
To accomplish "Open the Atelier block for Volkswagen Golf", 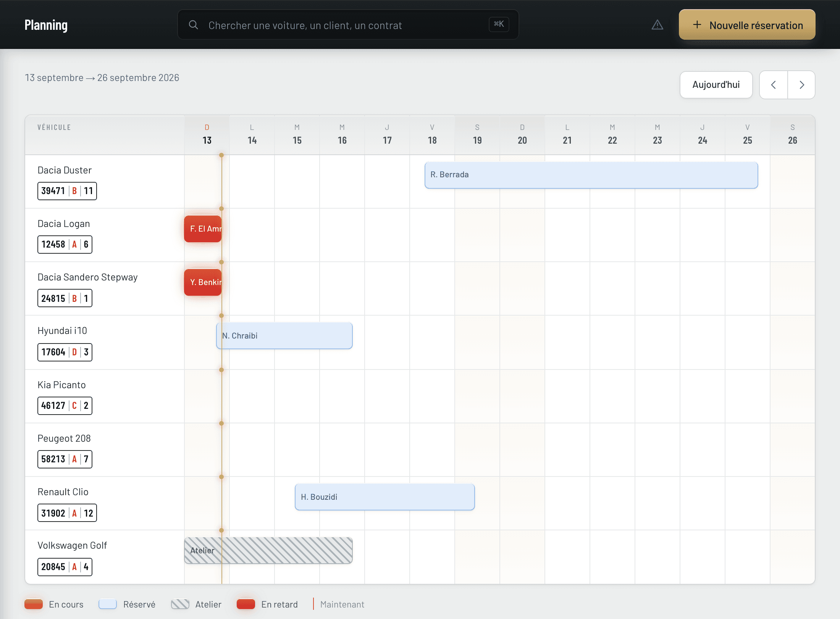I will click(x=268, y=551).
